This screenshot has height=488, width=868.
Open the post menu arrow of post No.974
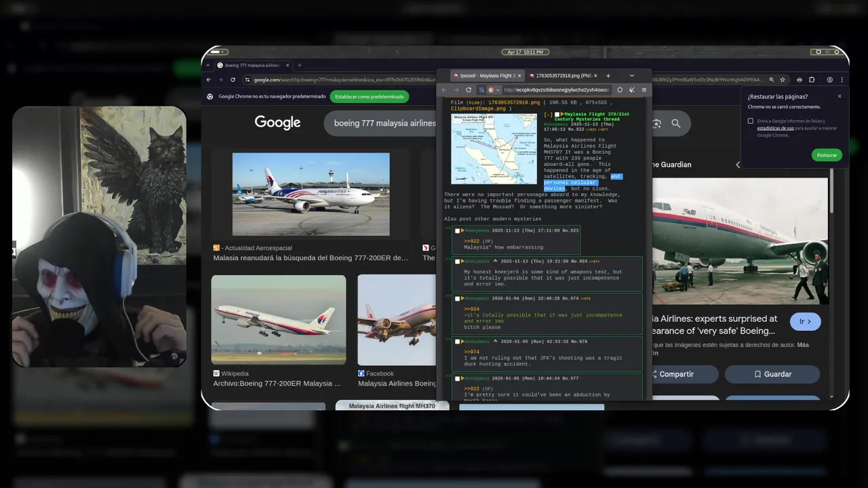coord(462,298)
